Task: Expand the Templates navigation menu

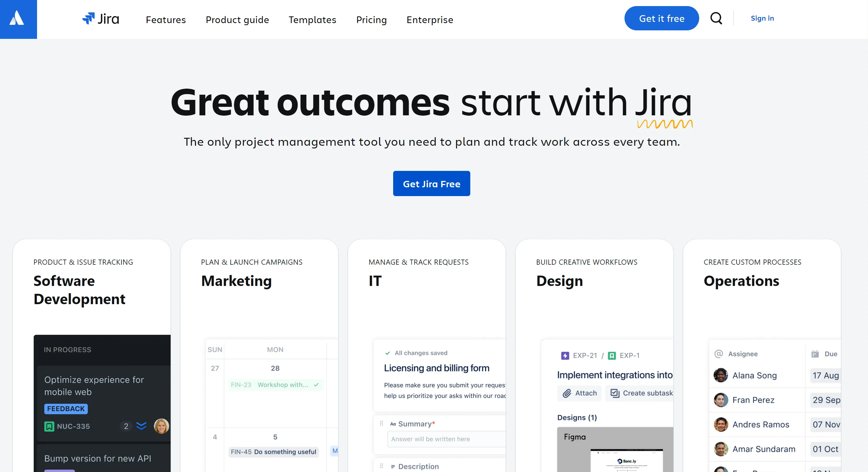Action: click(313, 19)
